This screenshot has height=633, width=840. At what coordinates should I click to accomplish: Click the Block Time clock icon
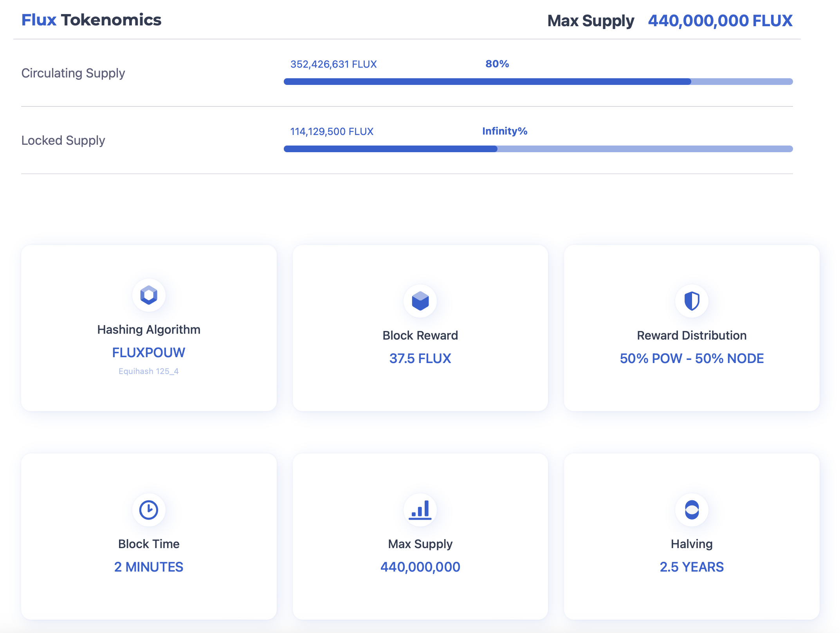[x=149, y=509]
